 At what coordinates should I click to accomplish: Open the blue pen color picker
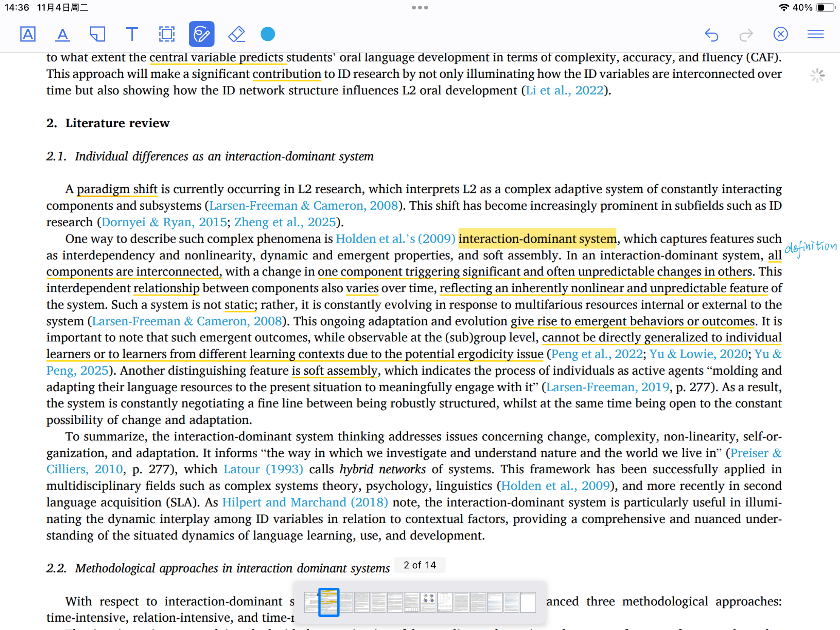[x=267, y=34]
